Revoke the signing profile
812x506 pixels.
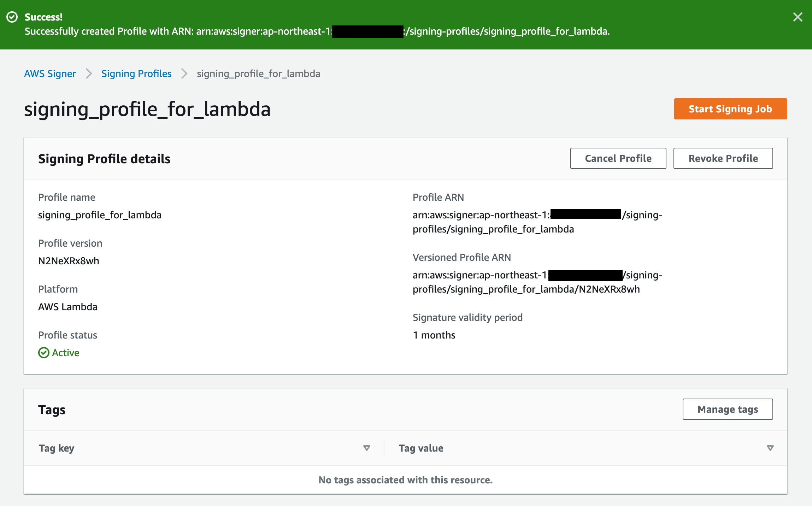[x=723, y=158]
